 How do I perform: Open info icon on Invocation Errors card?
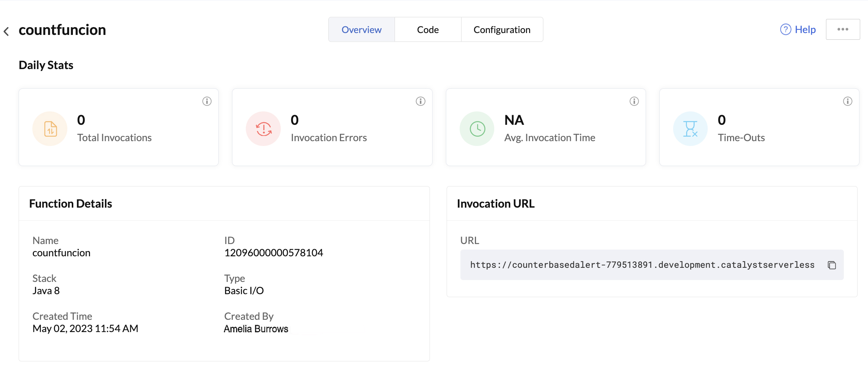pos(420,101)
